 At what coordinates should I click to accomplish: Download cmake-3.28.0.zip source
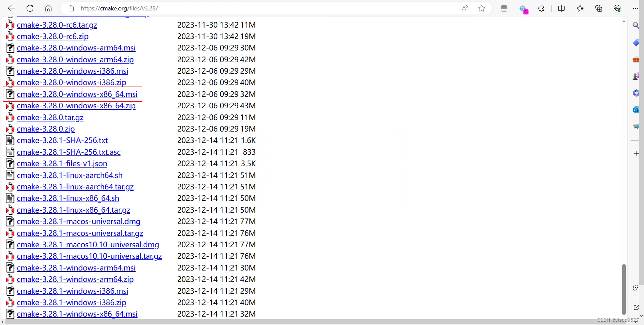pyautogui.click(x=46, y=129)
